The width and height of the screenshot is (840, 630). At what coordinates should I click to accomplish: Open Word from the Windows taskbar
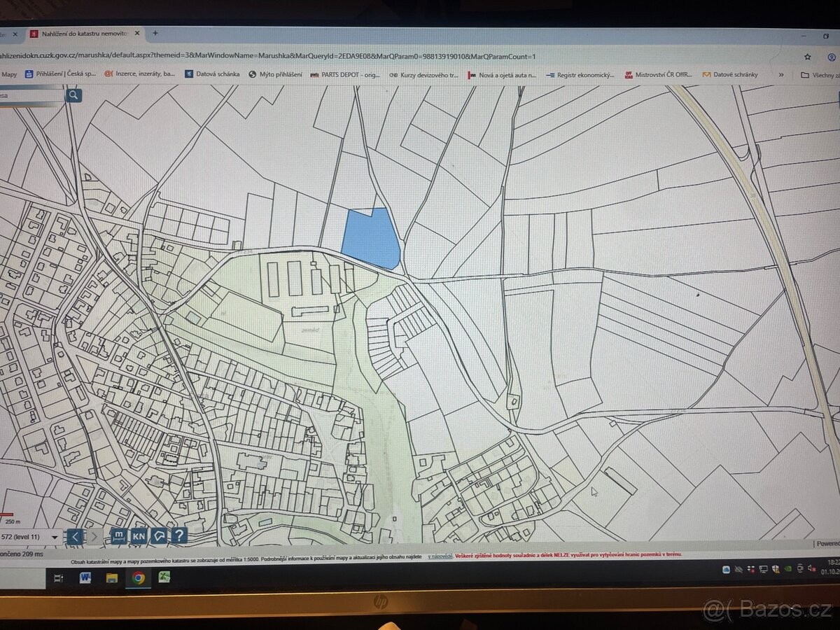85,577
